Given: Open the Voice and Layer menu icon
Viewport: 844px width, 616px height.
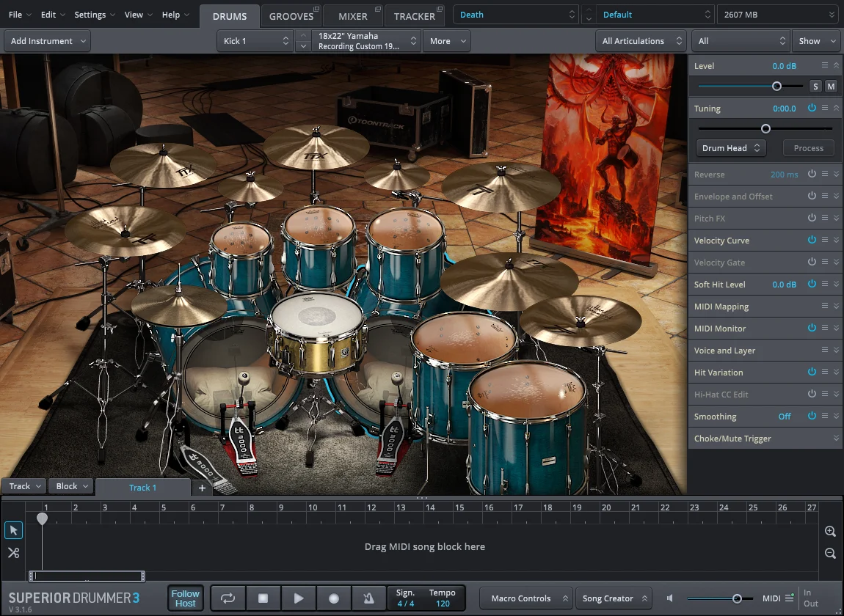Looking at the screenshot, I should (x=825, y=351).
